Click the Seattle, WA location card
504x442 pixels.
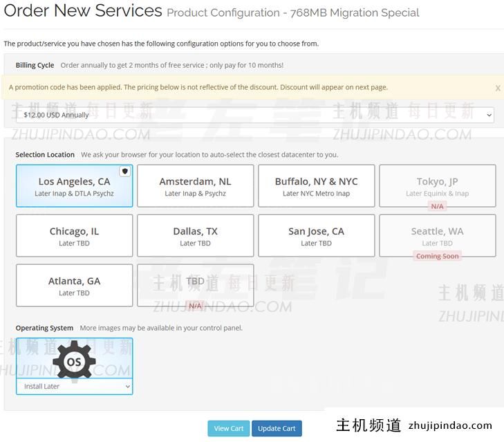[x=437, y=234]
